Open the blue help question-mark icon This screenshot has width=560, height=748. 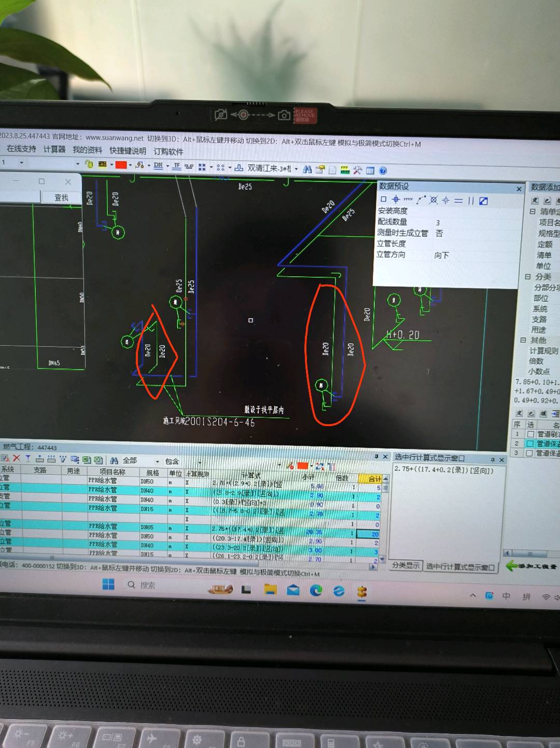pos(383,171)
